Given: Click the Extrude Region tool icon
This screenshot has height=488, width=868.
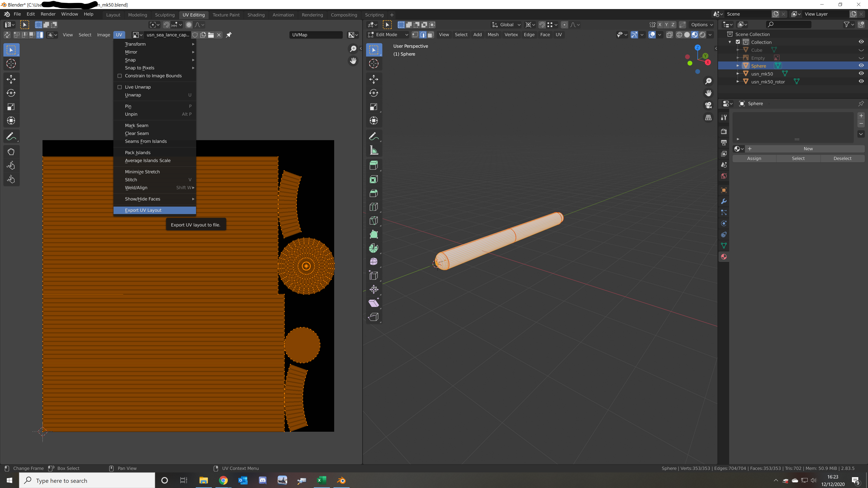Looking at the screenshot, I should coord(373,165).
